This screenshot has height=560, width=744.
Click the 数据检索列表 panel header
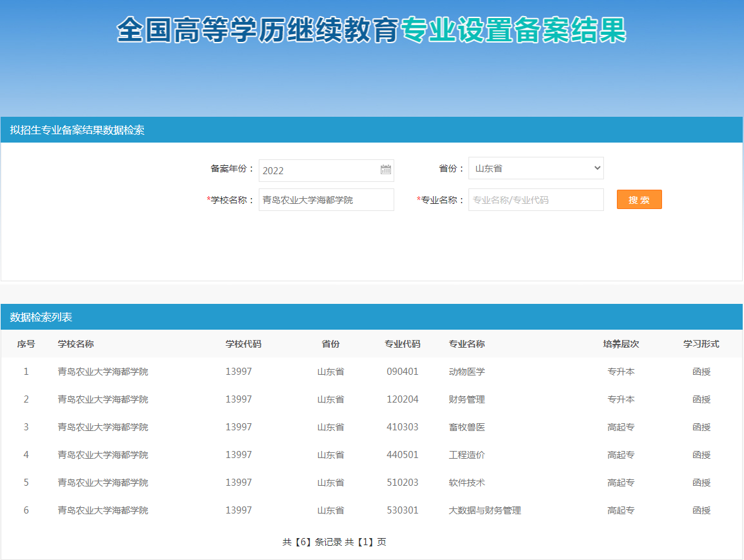tap(41, 317)
